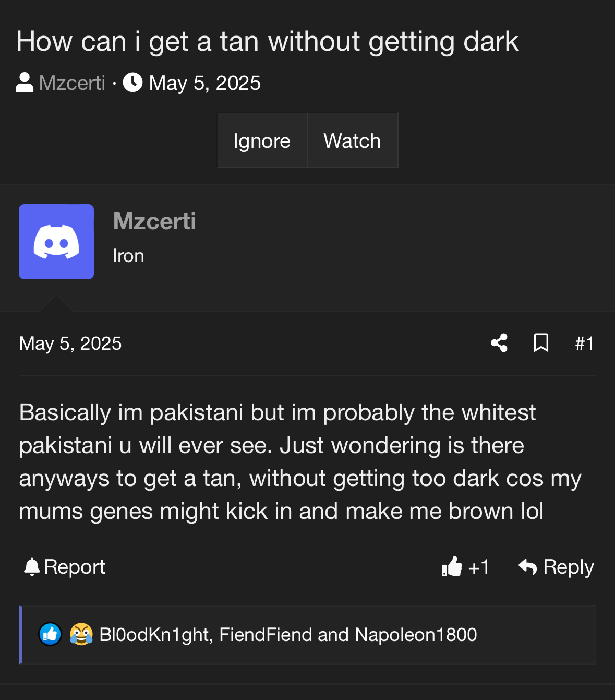Click the Report bell icon
Screen dimensions: 615x700
32,567
